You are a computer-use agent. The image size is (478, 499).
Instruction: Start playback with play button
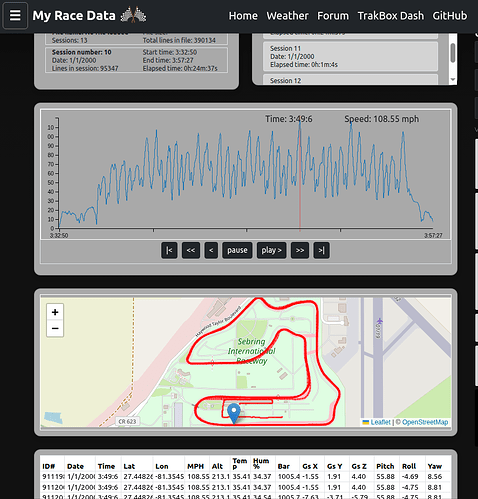pos(272,250)
